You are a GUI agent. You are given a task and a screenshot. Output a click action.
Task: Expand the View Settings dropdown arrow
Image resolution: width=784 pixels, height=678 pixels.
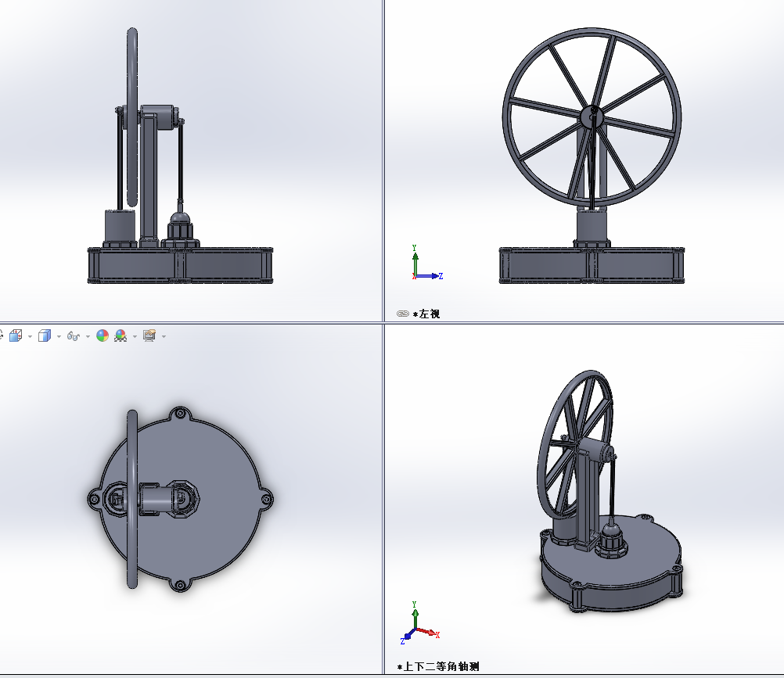pyautogui.click(x=164, y=337)
